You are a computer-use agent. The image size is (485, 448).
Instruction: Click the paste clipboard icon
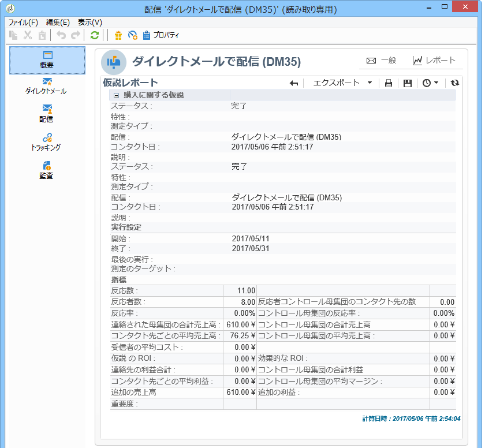[x=42, y=35]
